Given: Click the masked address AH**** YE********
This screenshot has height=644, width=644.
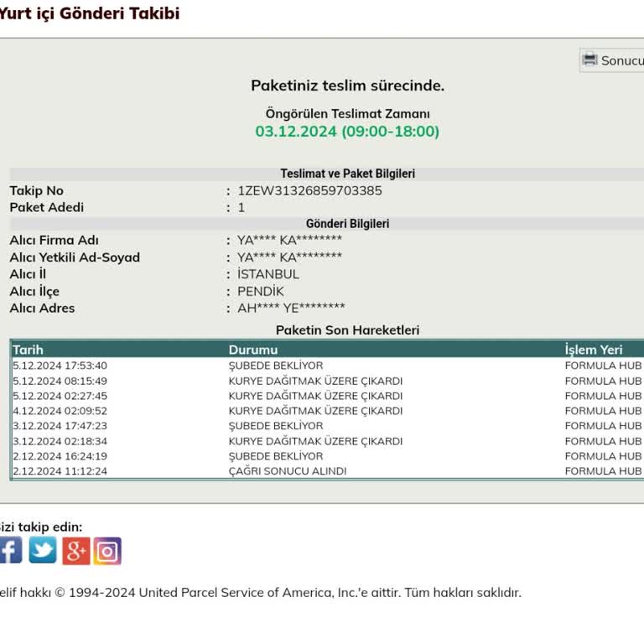Looking at the screenshot, I should (x=291, y=308).
